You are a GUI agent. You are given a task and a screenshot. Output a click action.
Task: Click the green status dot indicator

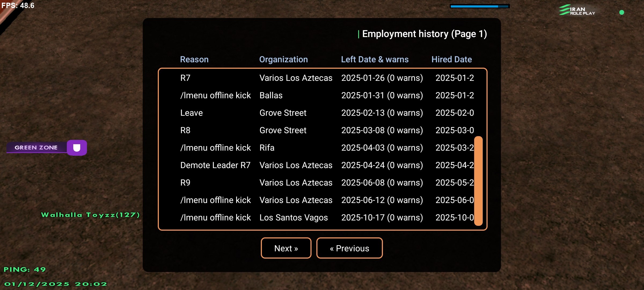(621, 12)
